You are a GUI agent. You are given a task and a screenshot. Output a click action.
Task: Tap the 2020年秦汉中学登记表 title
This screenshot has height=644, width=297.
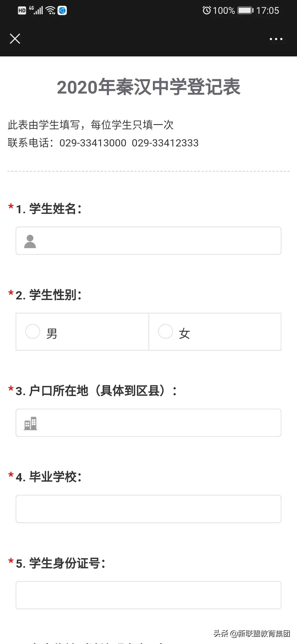pyautogui.click(x=148, y=87)
